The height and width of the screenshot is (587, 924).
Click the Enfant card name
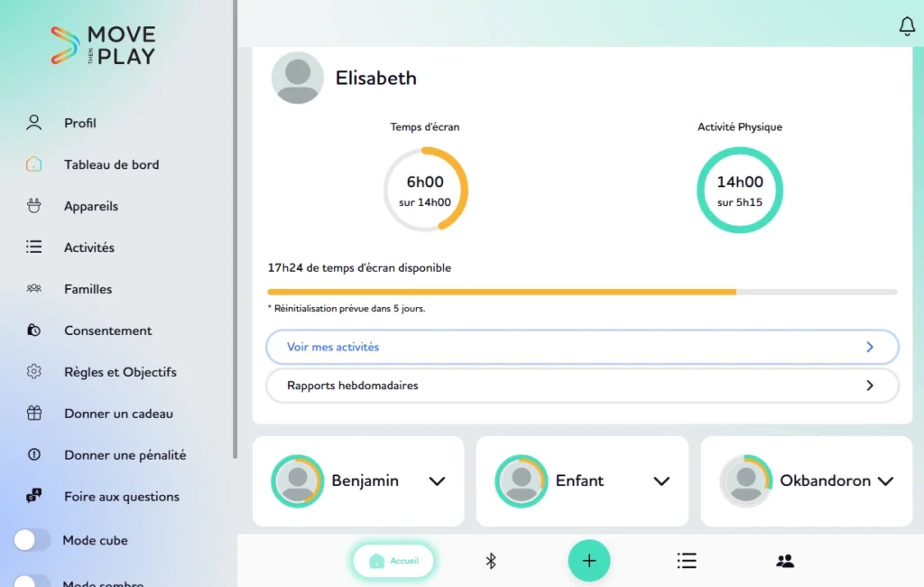pos(579,480)
